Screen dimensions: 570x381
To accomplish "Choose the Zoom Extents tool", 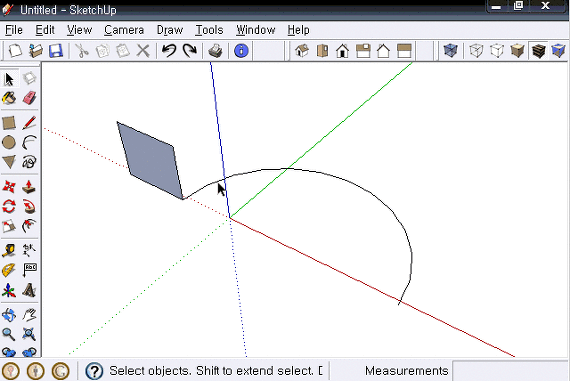I will [29, 334].
